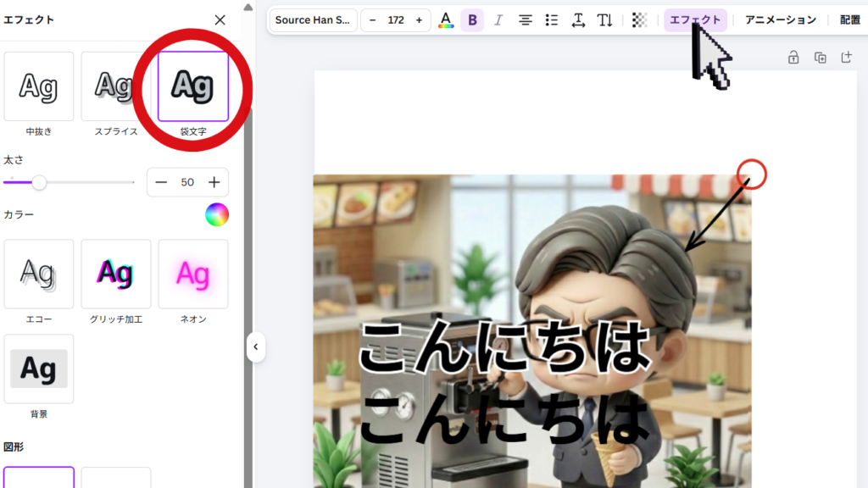Click the 配置 position button
Viewport: 868px width, 488px height.
(x=849, y=20)
